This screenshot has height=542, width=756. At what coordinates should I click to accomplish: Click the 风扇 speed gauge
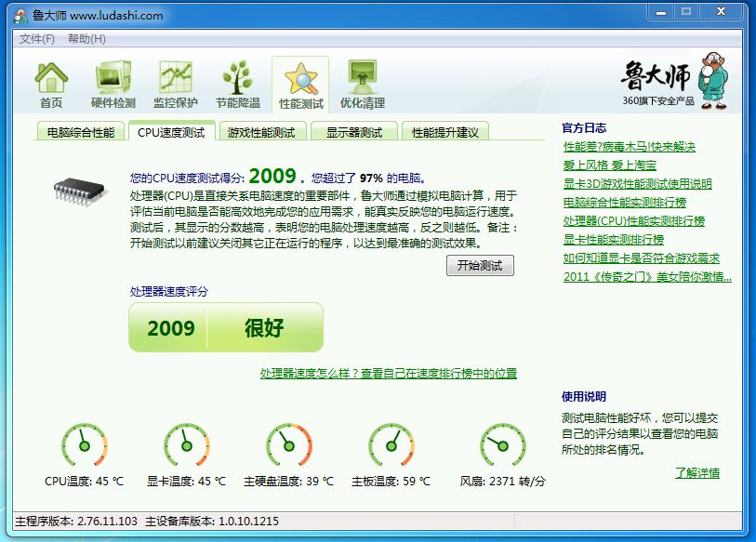[x=502, y=445]
